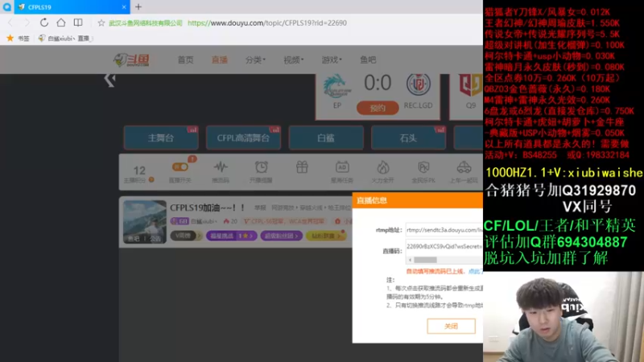Click the 预约 button on EP match
This screenshot has height=362, width=644.
point(378,108)
